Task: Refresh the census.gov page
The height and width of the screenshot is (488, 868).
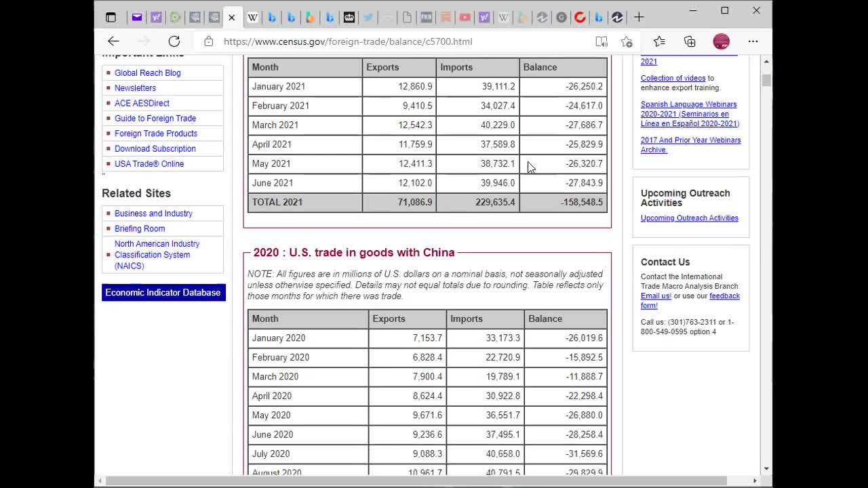Action: (174, 41)
